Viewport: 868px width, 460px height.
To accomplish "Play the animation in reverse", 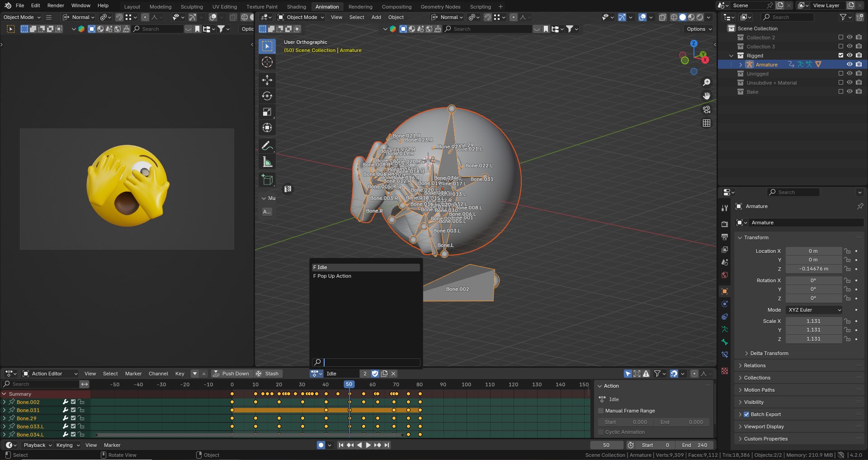I will (359, 445).
